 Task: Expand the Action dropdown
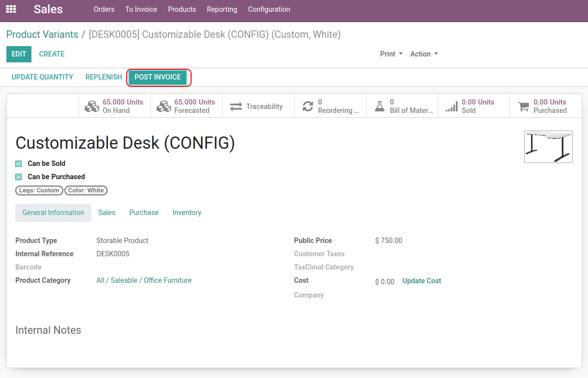coord(424,54)
